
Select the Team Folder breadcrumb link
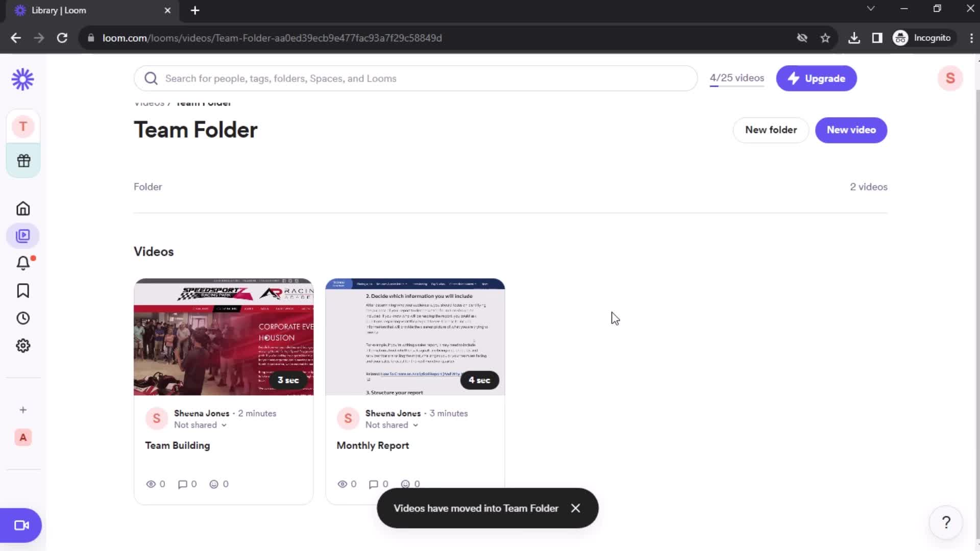click(x=203, y=102)
